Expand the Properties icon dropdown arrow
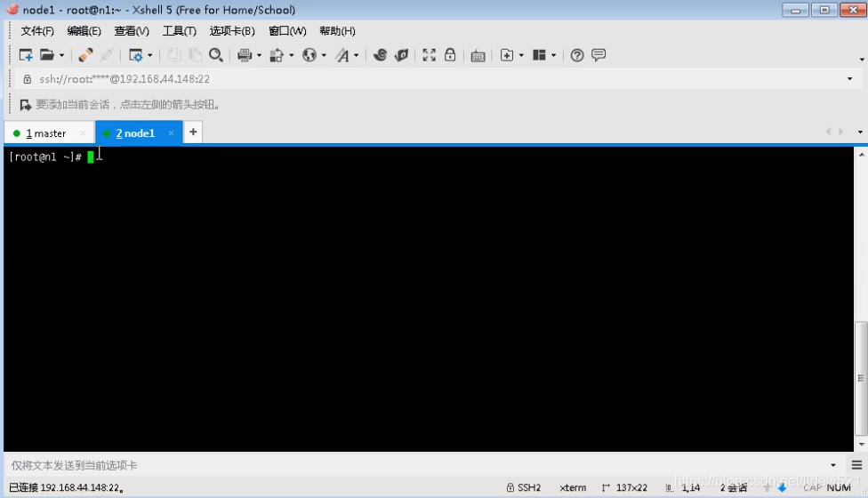The height and width of the screenshot is (498, 868). (149, 55)
